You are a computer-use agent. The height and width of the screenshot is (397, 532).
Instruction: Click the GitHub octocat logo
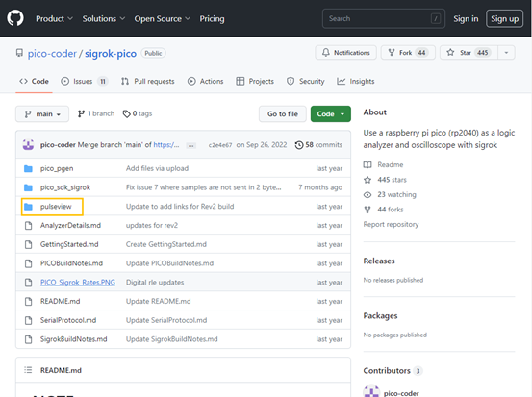coord(15,18)
